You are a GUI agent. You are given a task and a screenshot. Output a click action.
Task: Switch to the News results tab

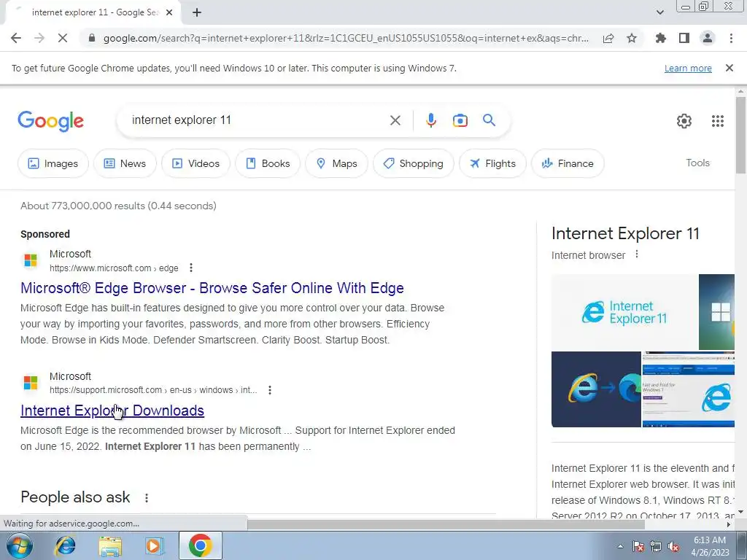pos(125,163)
